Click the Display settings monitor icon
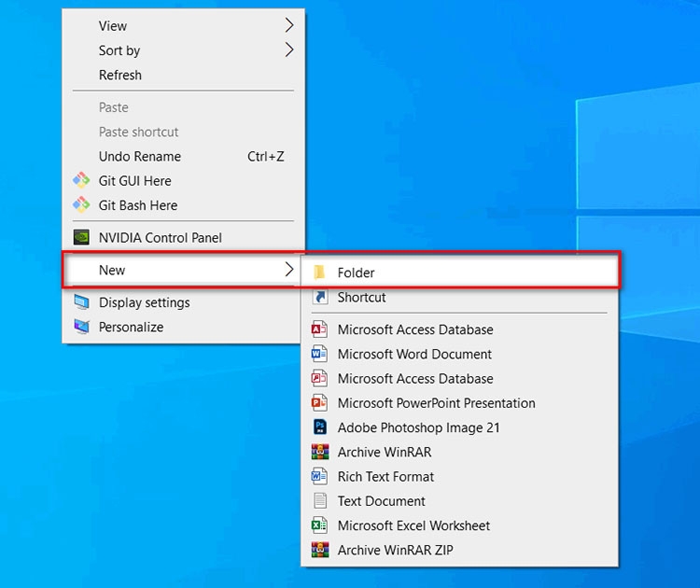700x588 pixels. click(81, 302)
